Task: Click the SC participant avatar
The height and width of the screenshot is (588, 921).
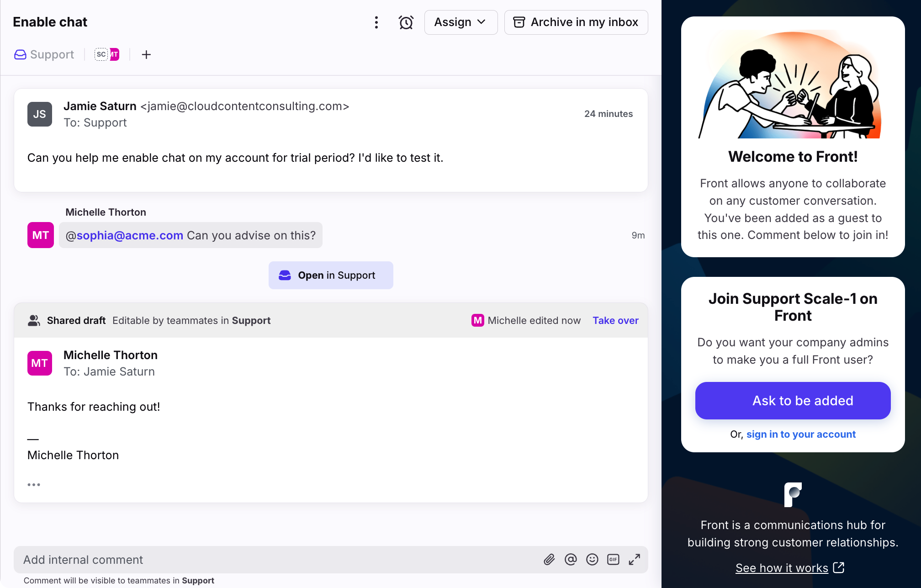Action: (101, 54)
